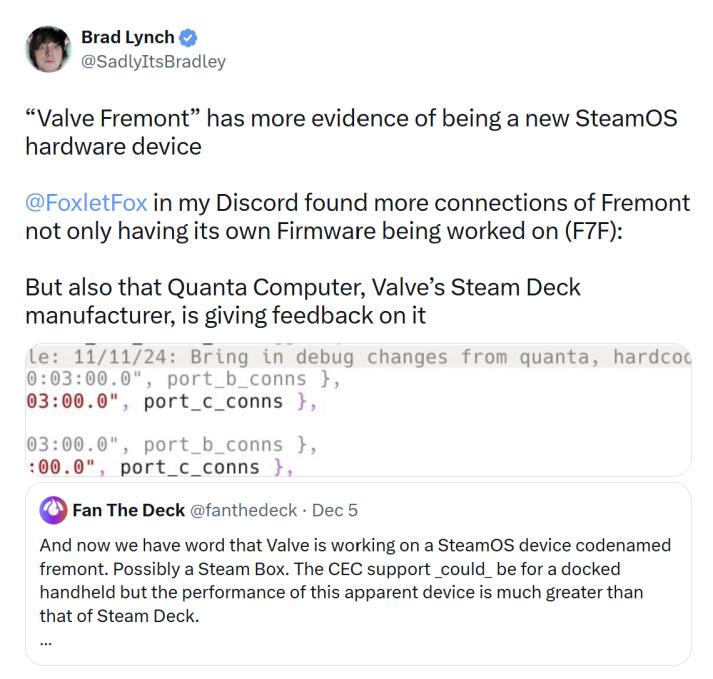Click the quoted tweet body text
Viewport: 713px width, 679px height.
pyautogui.click(x=355, y=580)
